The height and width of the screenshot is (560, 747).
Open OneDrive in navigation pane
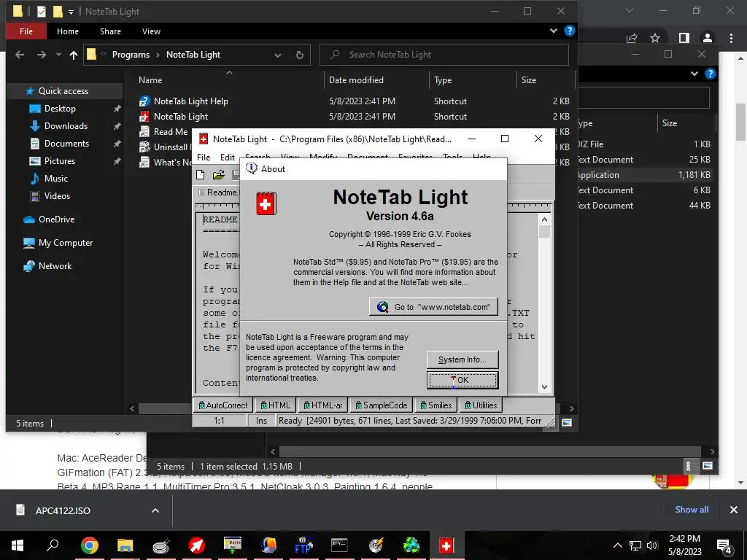56,219
